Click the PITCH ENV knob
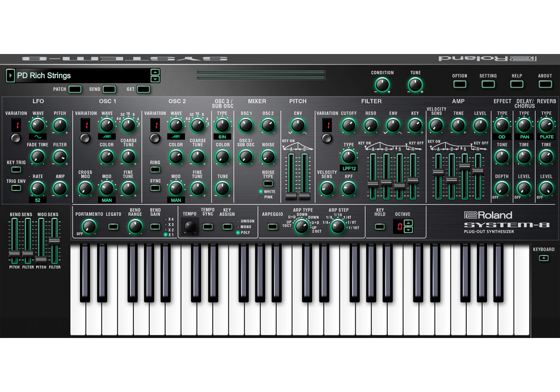560x392 pixels. [x=298, y=125]
